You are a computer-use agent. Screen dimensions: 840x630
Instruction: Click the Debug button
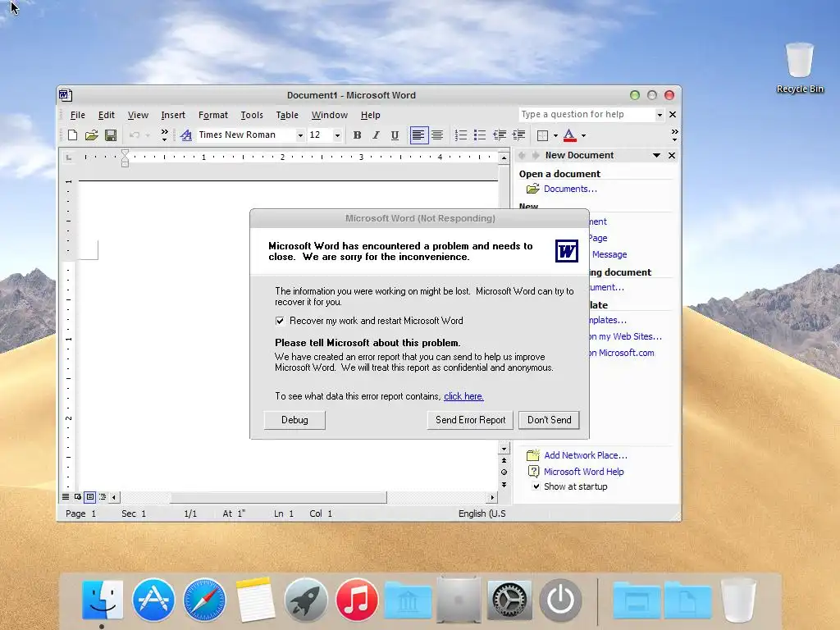[x=294, y=420]
